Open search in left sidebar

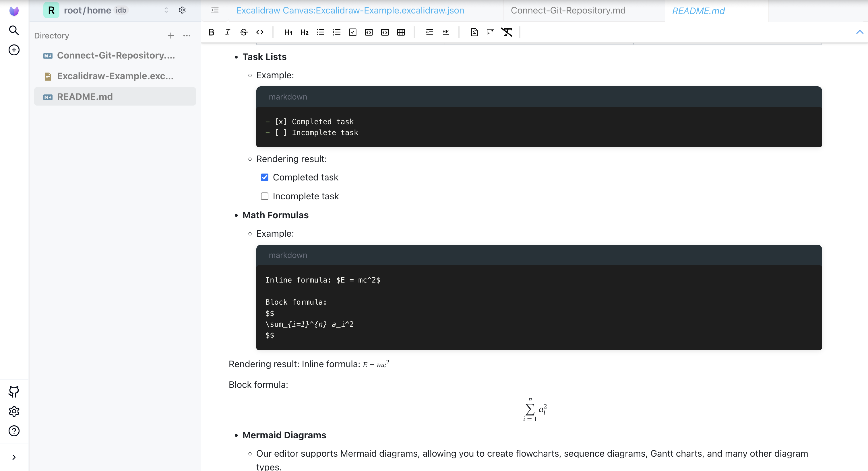click(x=14, y=30)
